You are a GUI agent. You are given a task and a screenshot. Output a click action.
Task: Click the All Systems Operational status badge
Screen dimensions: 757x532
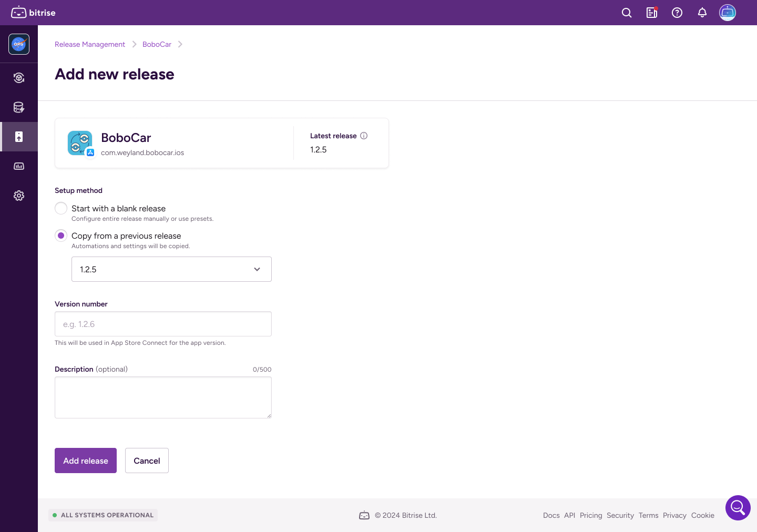(103, 515)
